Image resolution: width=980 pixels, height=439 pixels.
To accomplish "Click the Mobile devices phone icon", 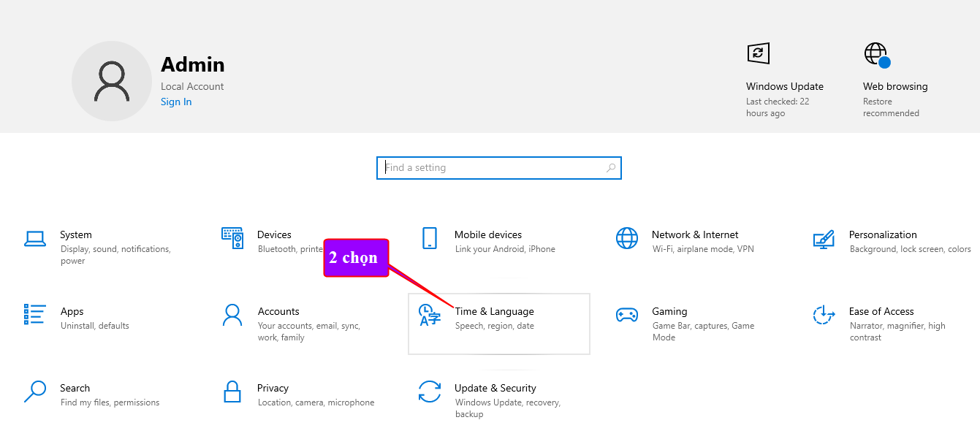I will pyautogui.click(x=429, y=238).
